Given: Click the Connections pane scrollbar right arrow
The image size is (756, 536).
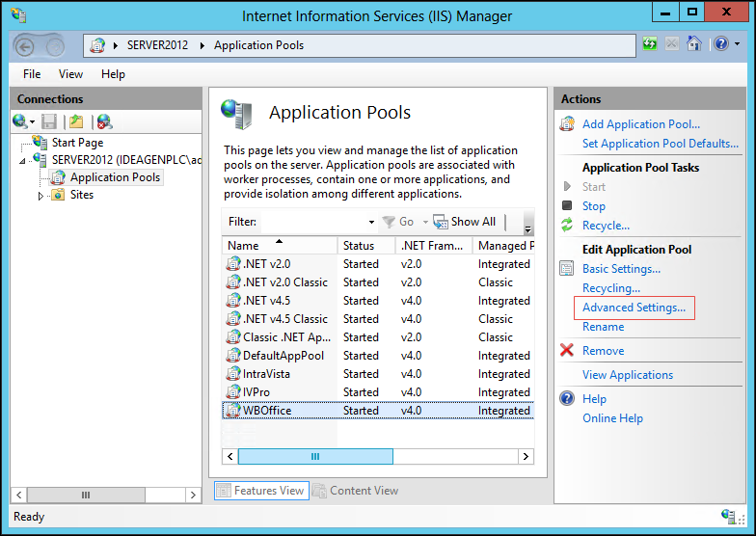Looking at the screenshot, I should 193,496.
